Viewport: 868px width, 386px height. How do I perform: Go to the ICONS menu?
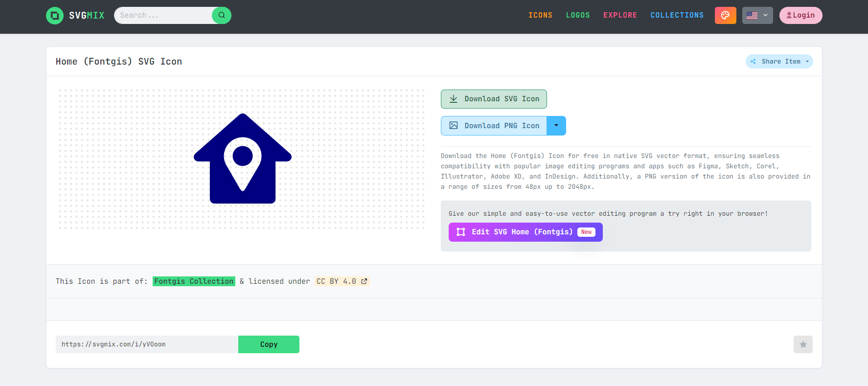(x=540, y=15)
